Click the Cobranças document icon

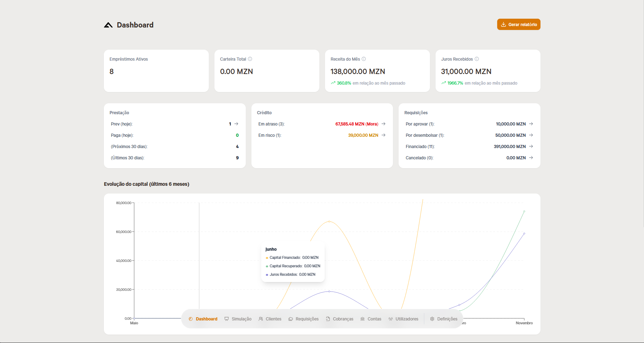pos(327,319)
